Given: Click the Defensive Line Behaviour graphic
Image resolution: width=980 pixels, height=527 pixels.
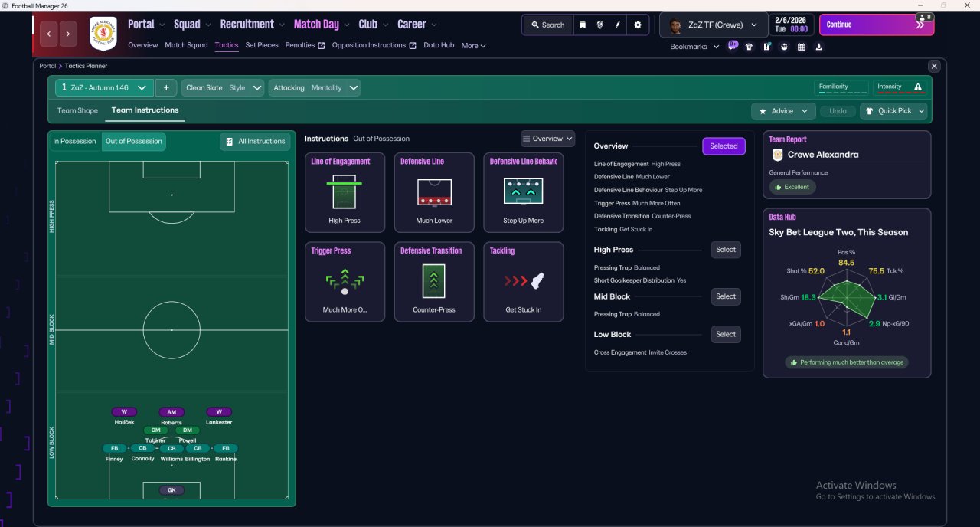Looking at the screenshot, I should pos(524,191).
